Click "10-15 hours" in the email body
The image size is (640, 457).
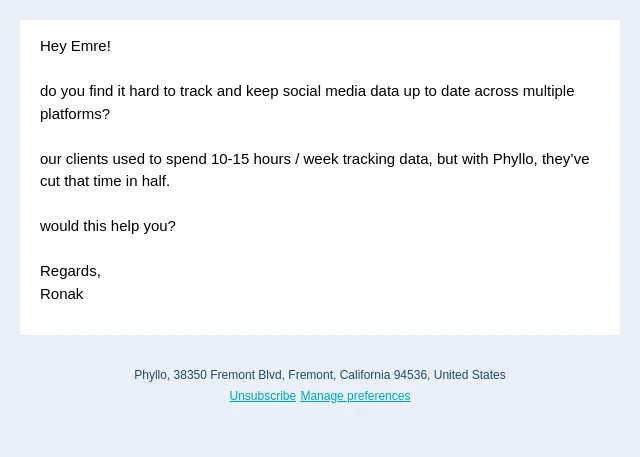[x=251, y=159]
